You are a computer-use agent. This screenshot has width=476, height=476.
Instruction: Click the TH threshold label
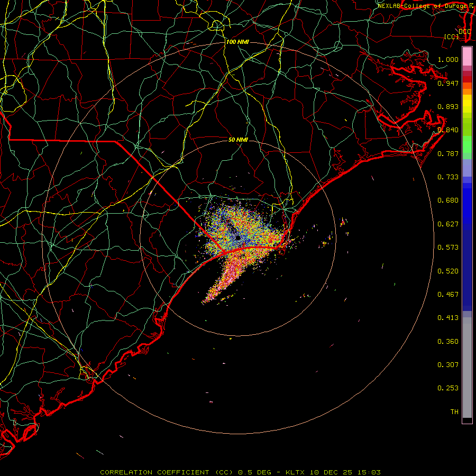coord(454,412)
